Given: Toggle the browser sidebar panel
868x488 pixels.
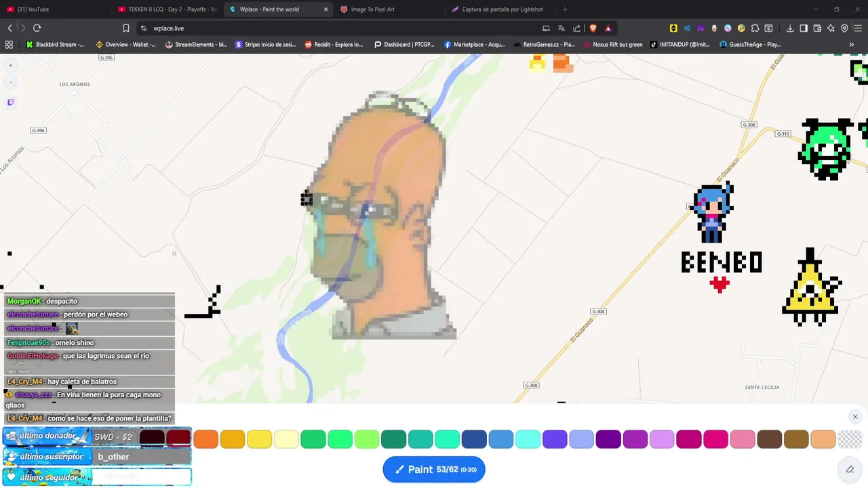Looking at the screenshot, I should point(804,28).
